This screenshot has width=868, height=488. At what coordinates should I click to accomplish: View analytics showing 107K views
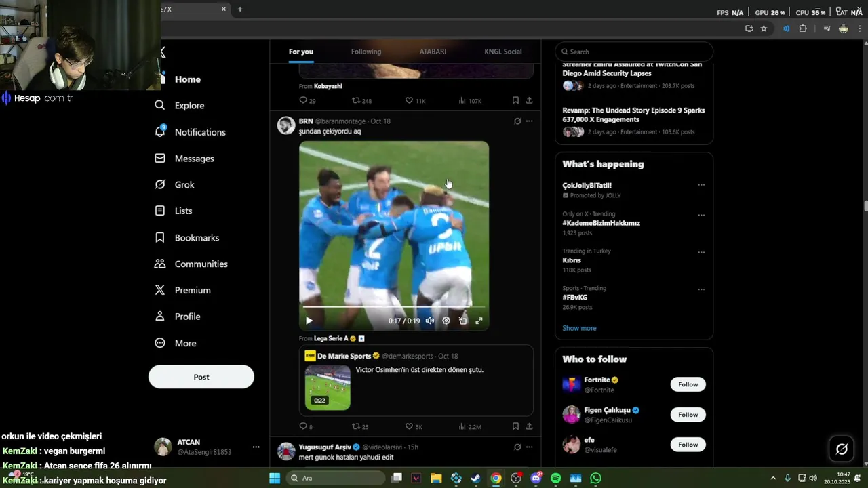tap(470, 100)
